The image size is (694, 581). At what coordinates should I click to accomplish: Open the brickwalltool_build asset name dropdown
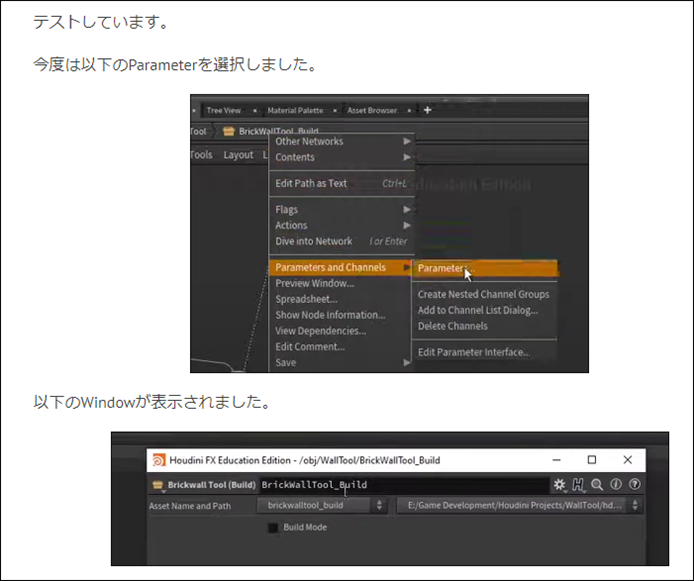pos(322,505)
